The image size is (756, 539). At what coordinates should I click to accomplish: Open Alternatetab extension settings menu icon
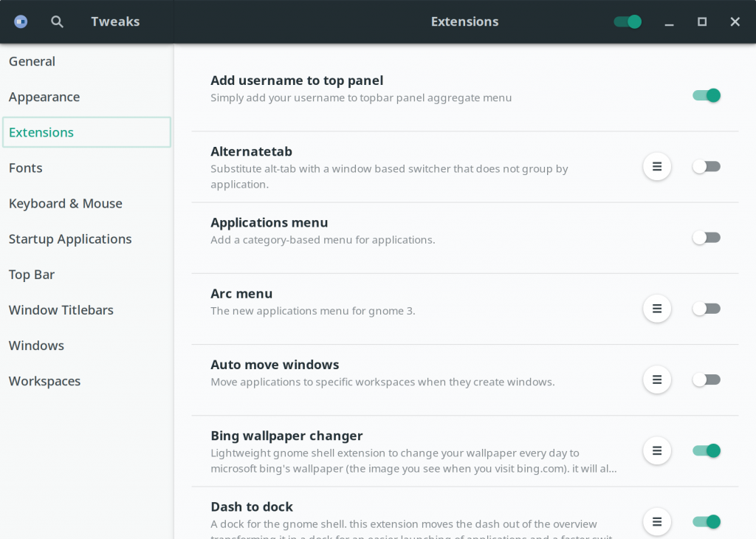click(656, 166)
